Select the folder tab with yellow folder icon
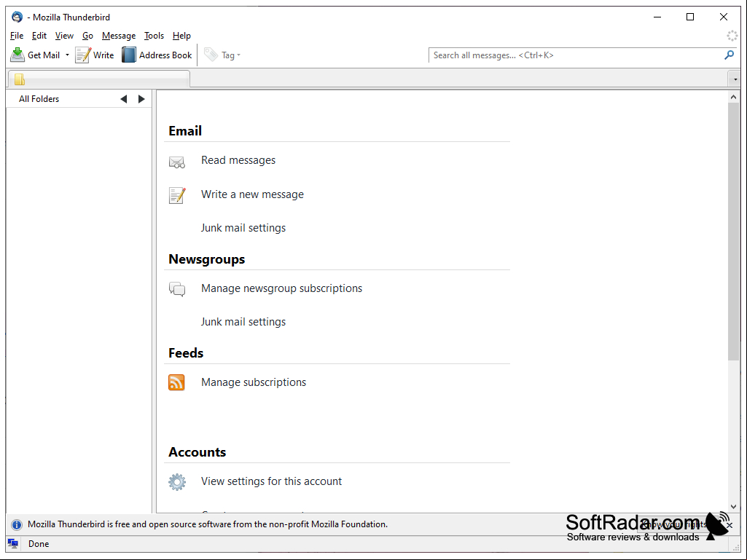This screenshot has width=747, height=560. [99, 79]
